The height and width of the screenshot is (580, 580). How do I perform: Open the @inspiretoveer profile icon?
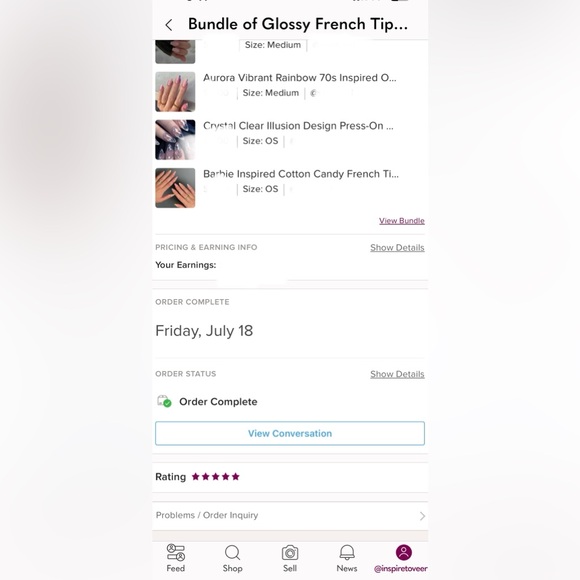[404, 552]
